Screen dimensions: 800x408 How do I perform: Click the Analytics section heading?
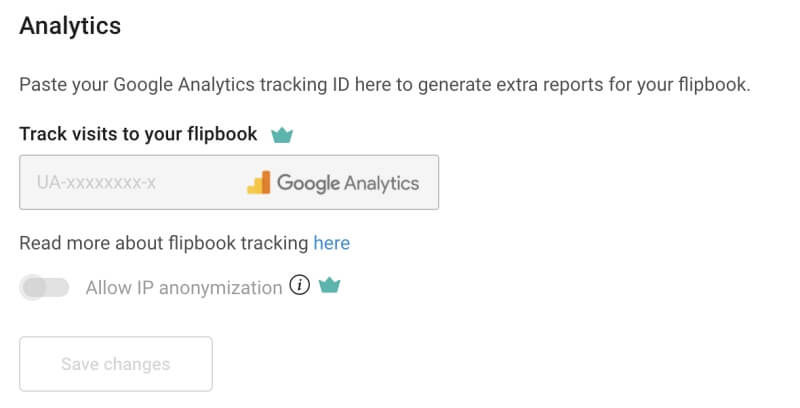click(x=70, y=26)
